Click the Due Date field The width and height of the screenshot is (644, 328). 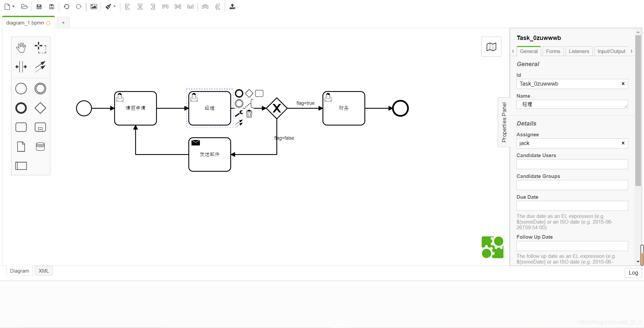point(572,206)
